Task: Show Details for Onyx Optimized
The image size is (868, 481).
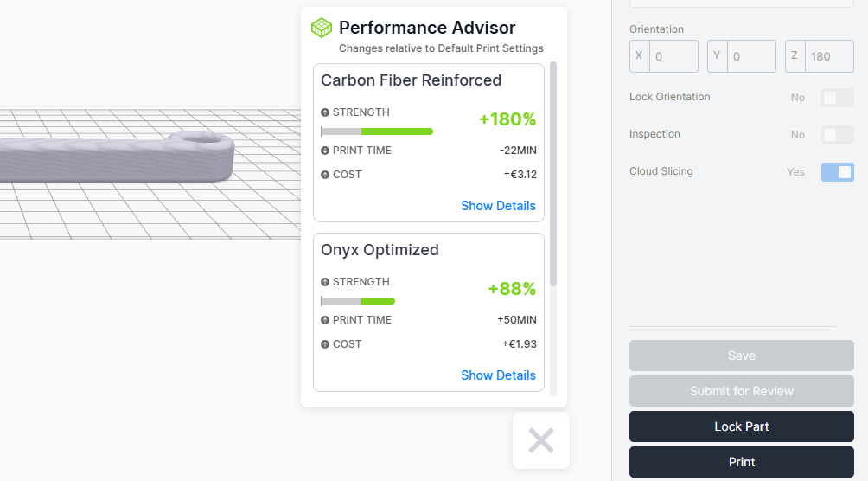Action: 498,375
